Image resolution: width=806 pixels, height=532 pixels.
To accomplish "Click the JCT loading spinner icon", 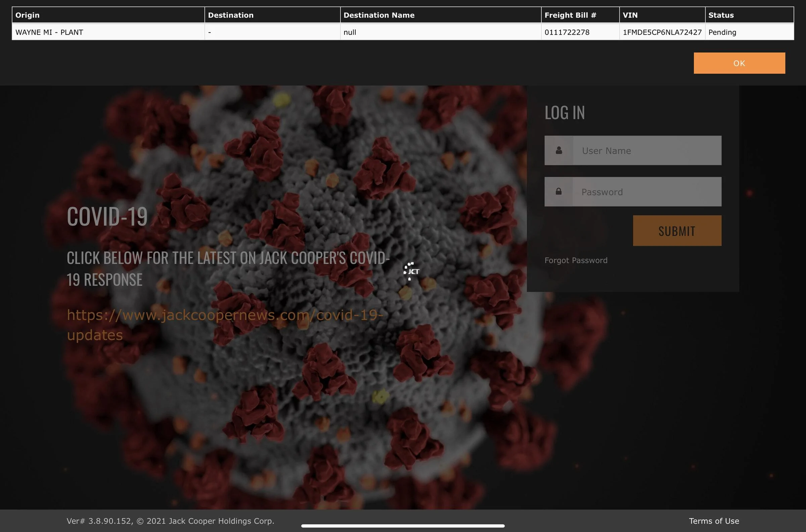I will click(411, 271).
